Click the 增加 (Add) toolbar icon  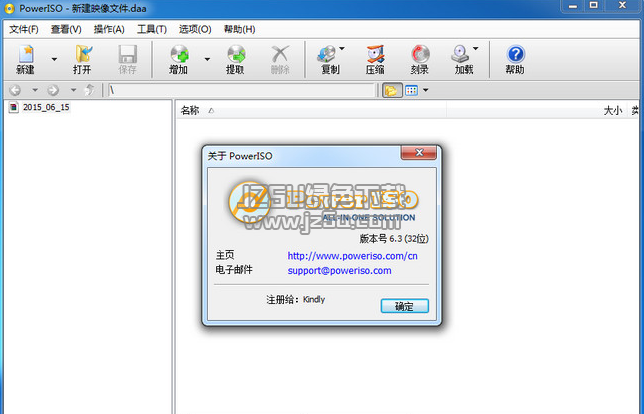[x=179, y=60]
